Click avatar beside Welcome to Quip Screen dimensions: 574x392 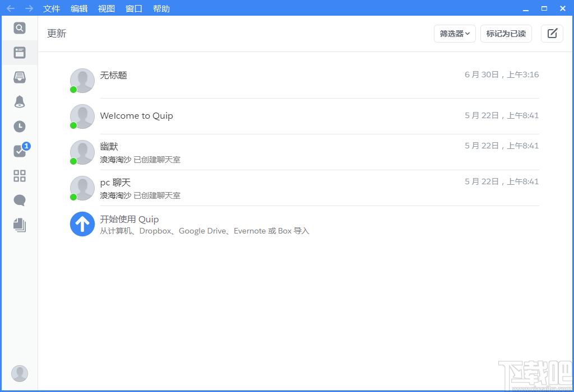point(82,116)
